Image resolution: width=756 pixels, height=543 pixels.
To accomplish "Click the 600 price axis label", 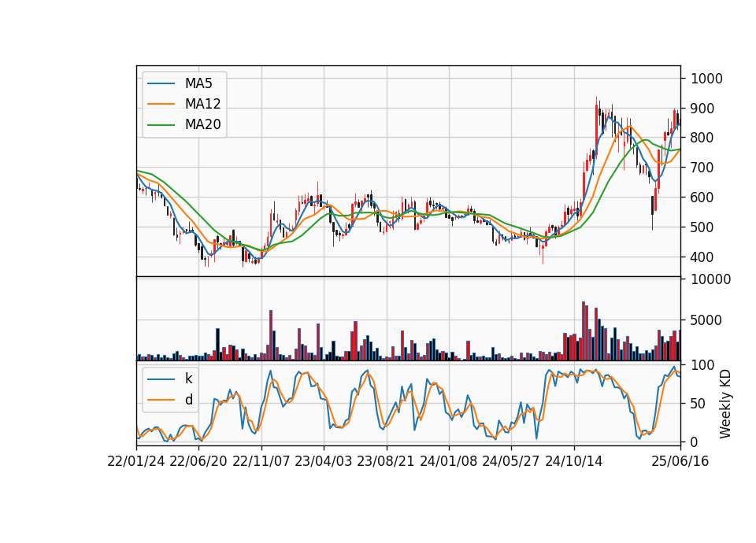I will (702, 198).
